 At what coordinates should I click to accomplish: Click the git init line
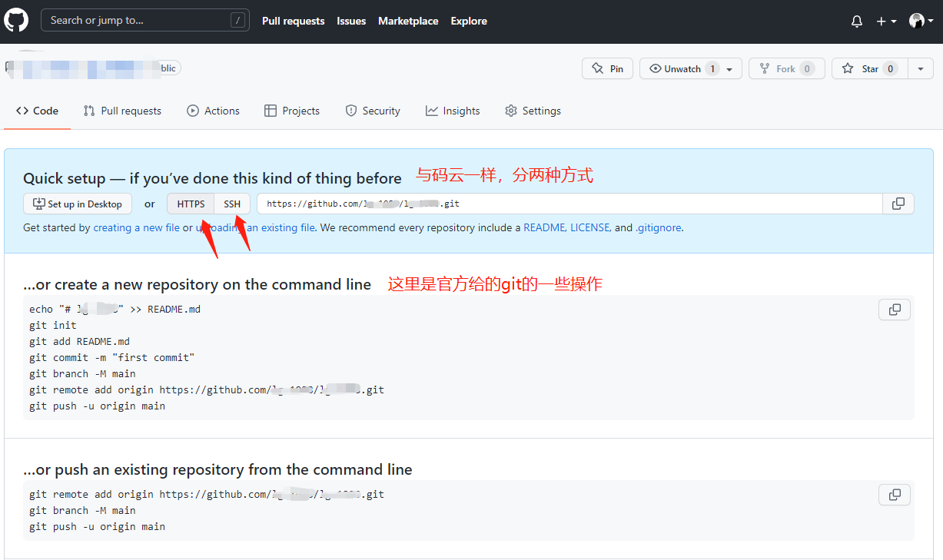[53, 325]
